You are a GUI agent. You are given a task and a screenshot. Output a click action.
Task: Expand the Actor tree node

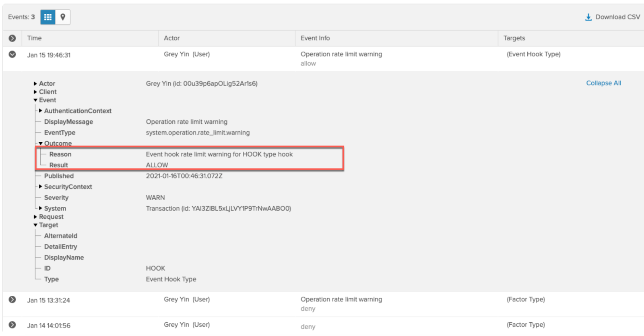35,84
